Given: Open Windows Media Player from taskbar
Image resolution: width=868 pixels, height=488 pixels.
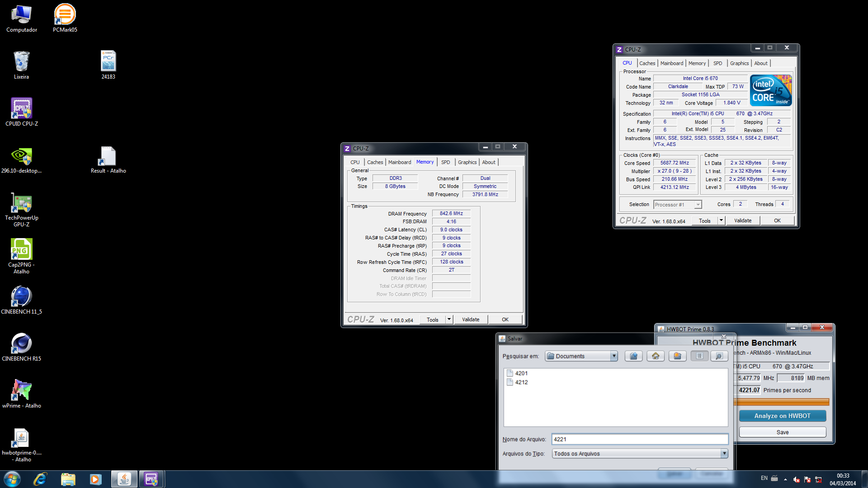Looking at the screenshot, I should coord(95,479).
